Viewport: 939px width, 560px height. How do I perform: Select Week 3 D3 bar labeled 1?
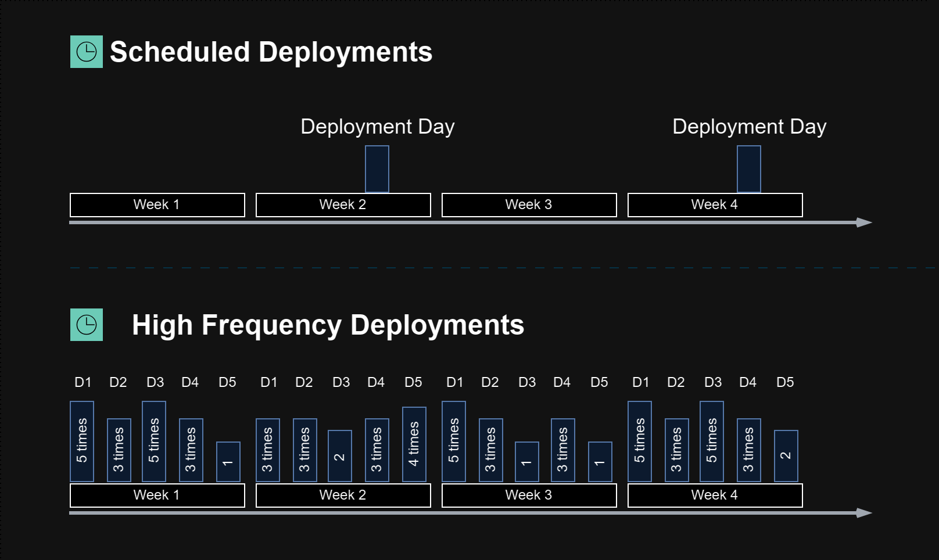coord(527,462)
